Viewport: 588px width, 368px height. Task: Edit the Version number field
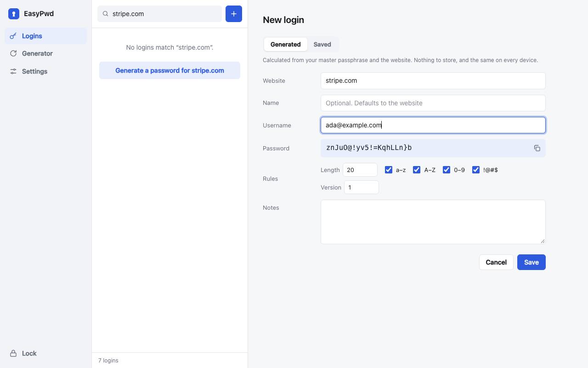[362, 187]
